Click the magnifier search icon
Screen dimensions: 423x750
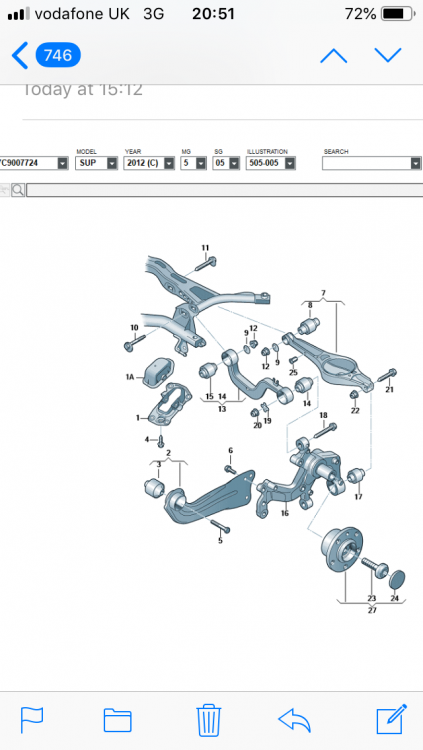coord(18,190)
